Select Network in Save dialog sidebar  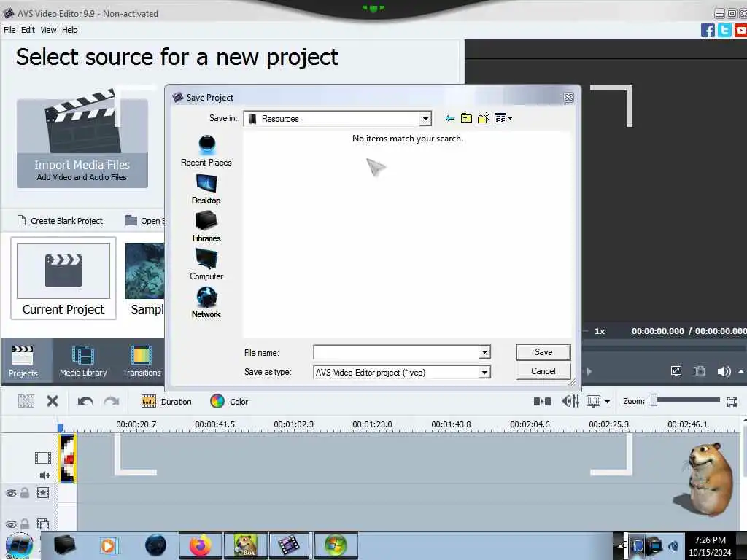pyautogui.click(x=206, y=303)
